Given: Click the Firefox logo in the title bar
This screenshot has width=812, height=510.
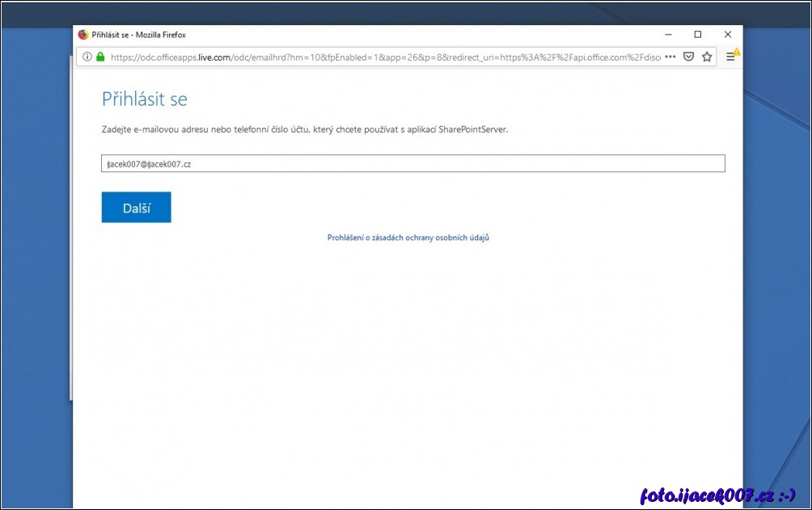Looking at the screenshot, I should [x=82, y=35].
